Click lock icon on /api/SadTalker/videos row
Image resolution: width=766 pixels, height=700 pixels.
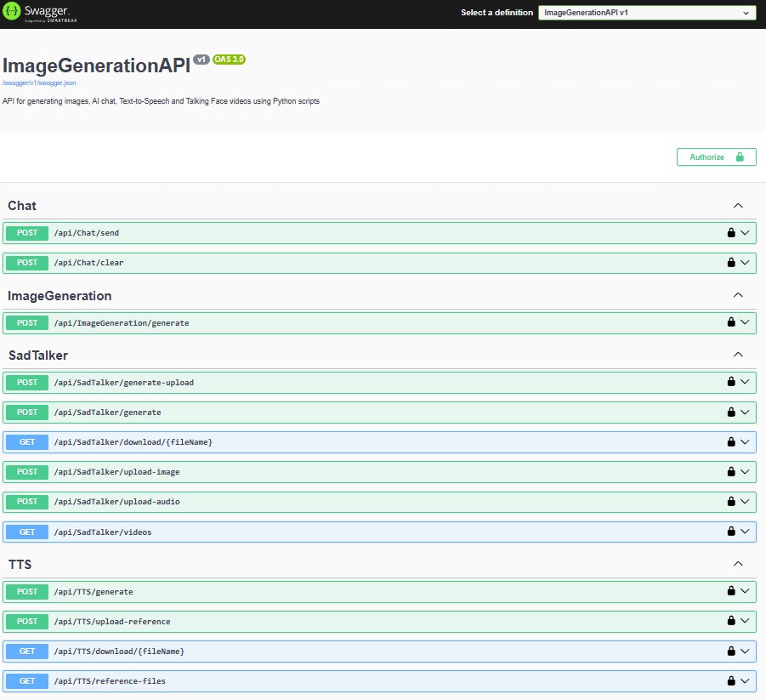coord(730,532)
